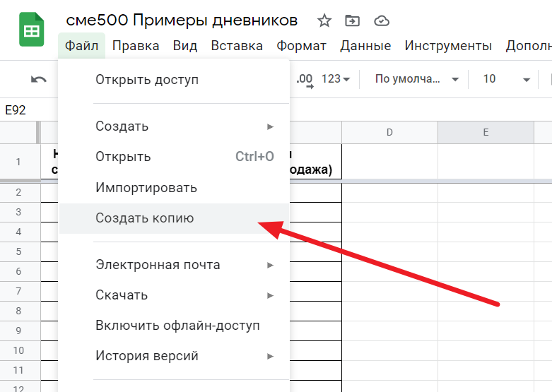Increase decimal places with the .00 button
The width and height of the screenshot is (552, 392).
click(305, 79)
